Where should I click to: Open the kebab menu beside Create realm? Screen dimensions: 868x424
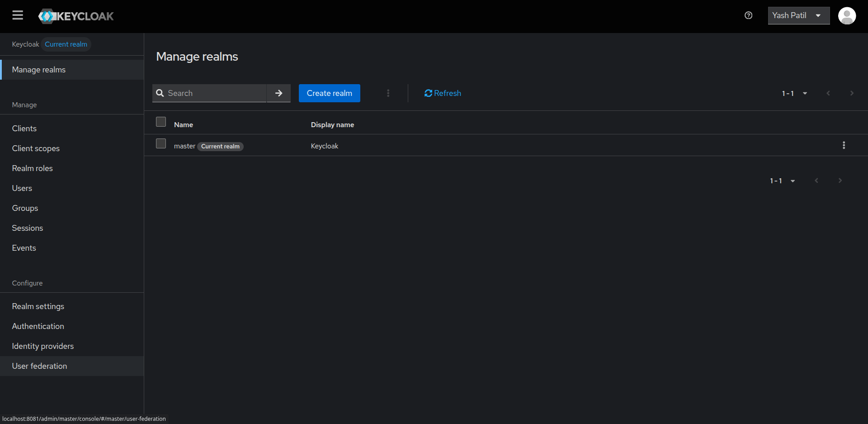388,93
